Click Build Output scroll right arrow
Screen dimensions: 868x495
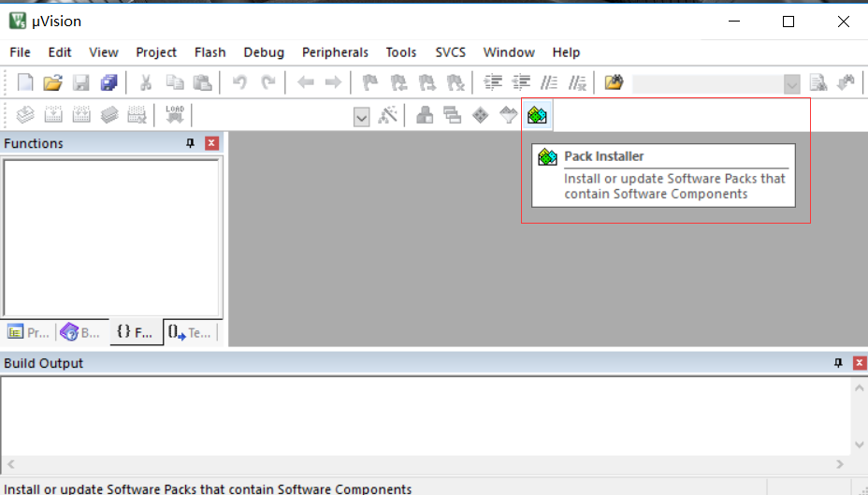point(840,464)
